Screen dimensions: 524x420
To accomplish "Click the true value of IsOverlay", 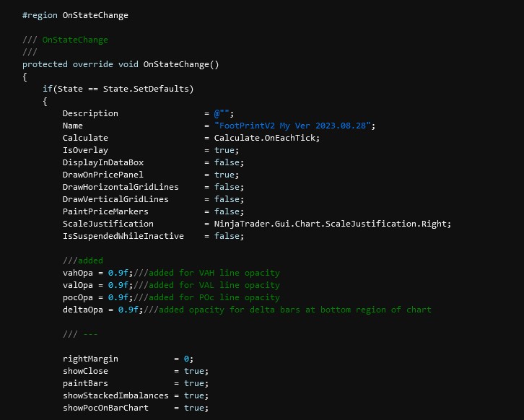I will pyautogui.click(x=224, y=150).
